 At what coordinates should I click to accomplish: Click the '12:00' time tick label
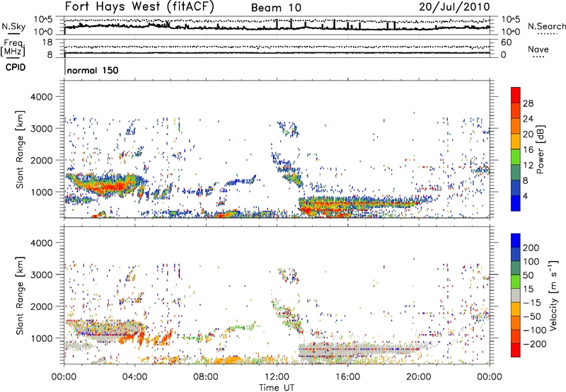click(277, 377)
